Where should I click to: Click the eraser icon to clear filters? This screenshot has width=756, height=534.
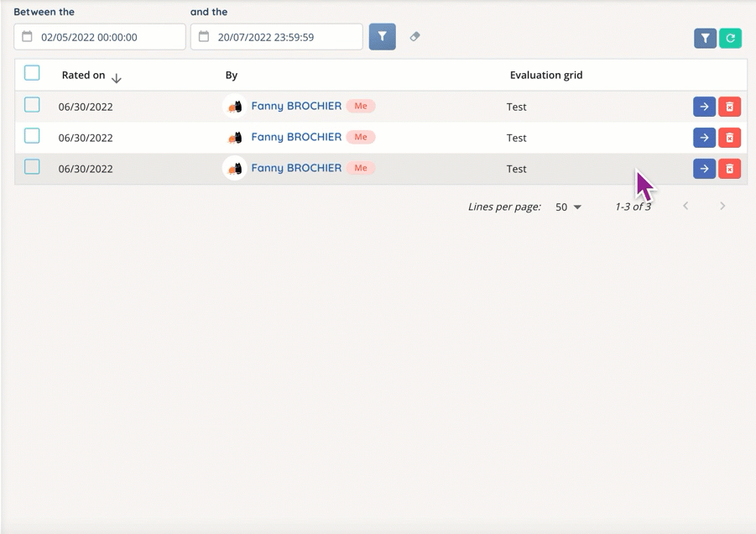point(414,37)
